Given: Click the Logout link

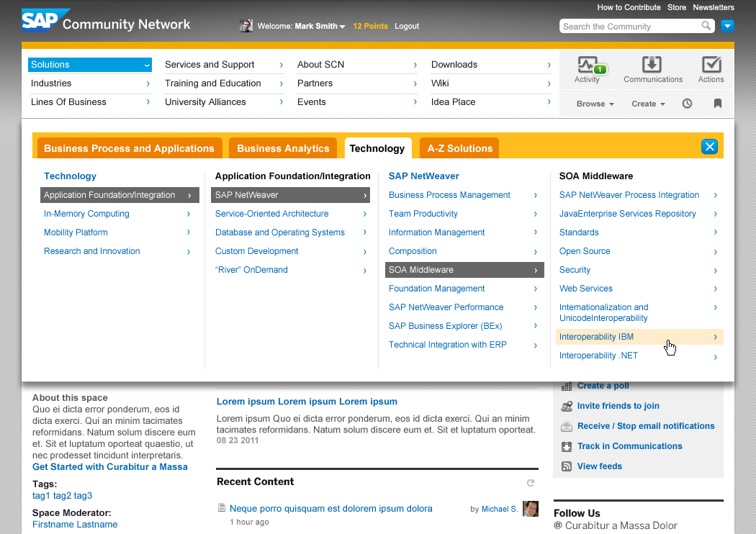Looking at the screenshot, I should pyautogui.click(x=407, y=26).
